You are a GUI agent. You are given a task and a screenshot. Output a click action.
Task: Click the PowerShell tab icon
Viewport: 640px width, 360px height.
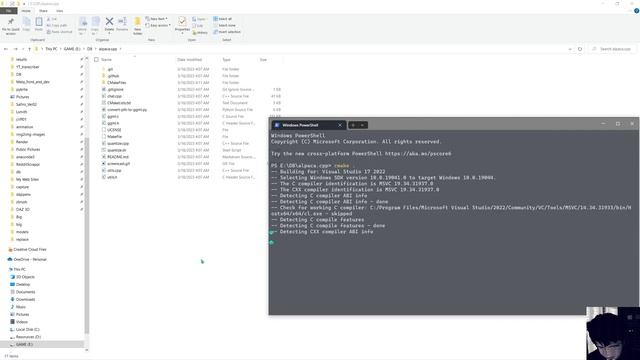(x=277, y=125)
